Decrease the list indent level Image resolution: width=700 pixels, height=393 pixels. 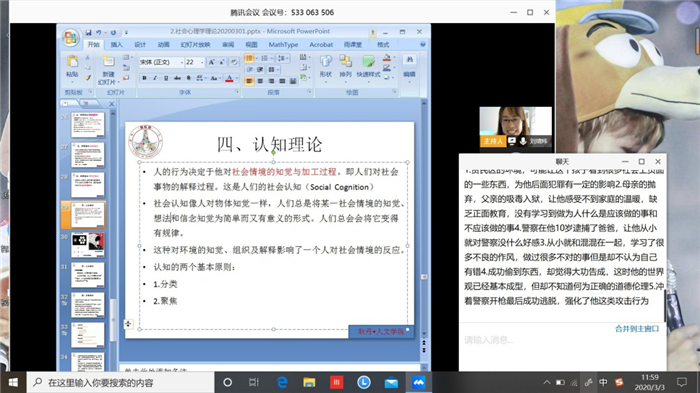pyautogui.click(x=250, y=70)
